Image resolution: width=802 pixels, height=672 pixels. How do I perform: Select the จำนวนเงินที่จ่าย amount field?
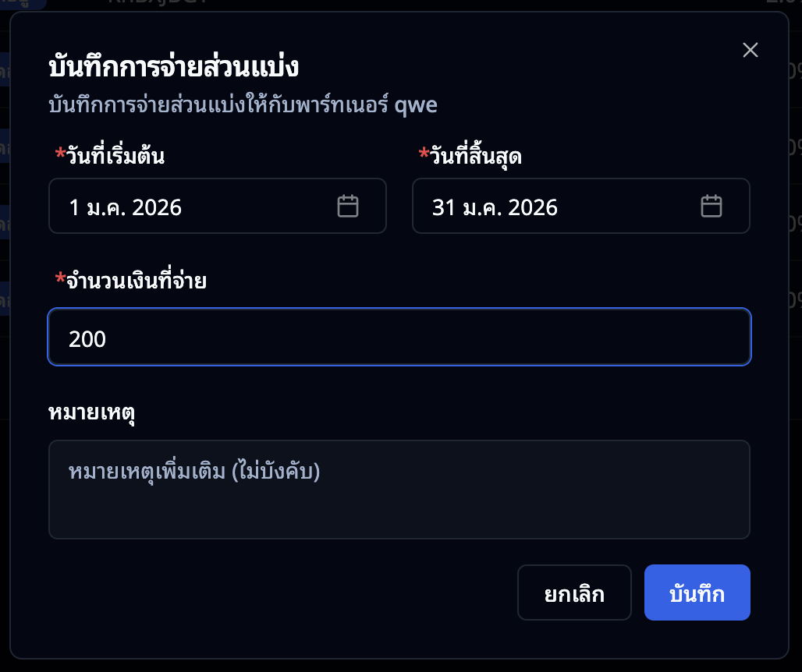click(399, 336)
